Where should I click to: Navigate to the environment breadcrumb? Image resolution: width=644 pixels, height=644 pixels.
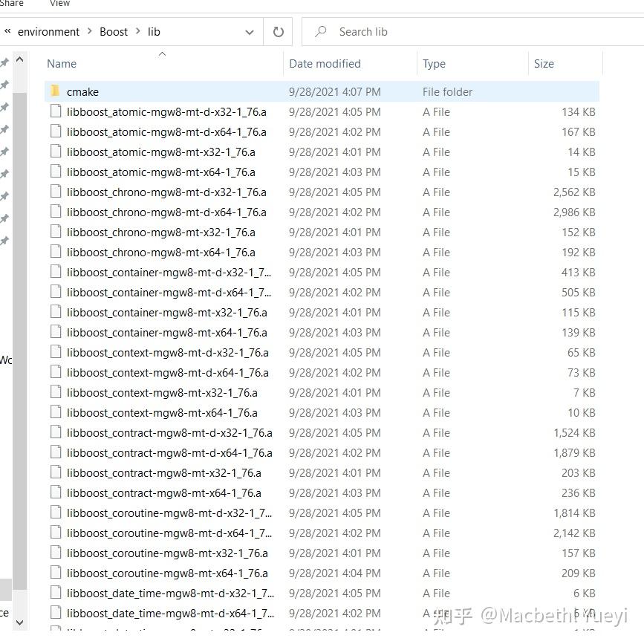[48, 31]
